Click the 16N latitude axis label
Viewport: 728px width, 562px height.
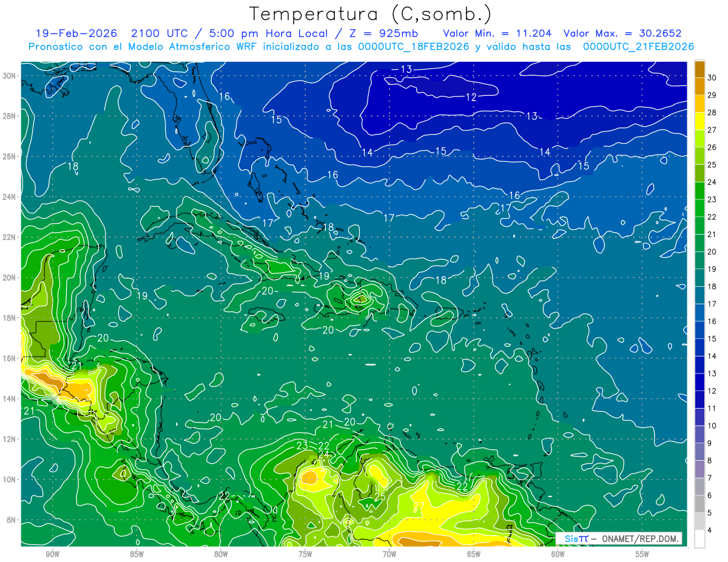pyautogui.click(x=9, y=358)
